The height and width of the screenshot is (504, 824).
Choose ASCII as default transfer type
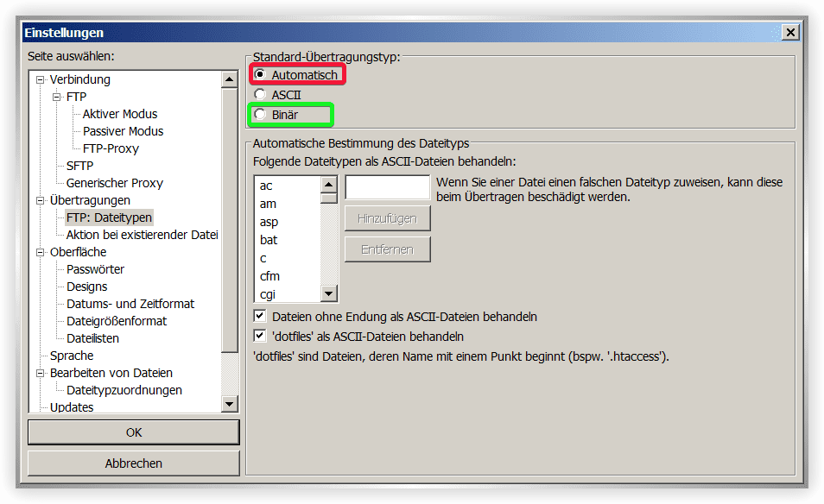click(260, 95)
